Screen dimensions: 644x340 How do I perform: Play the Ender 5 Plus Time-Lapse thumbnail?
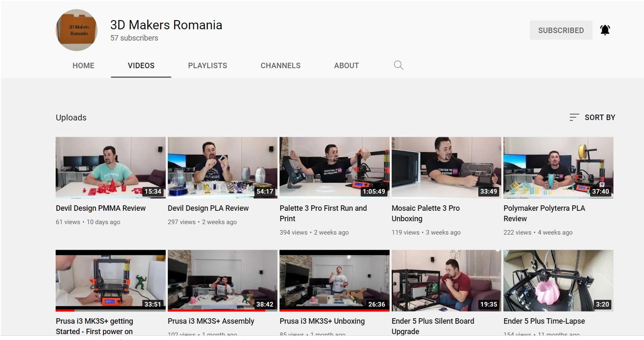click(558, 281)
